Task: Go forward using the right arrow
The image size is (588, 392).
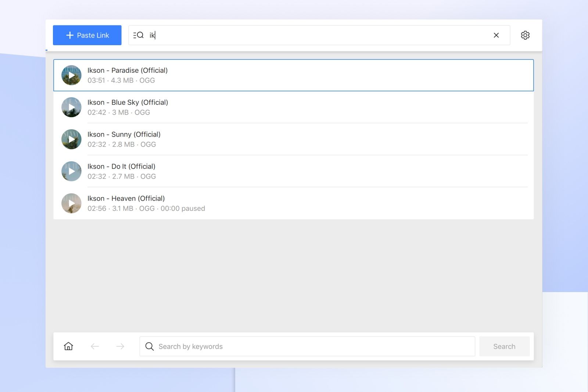Action: [x=120, y=346]
